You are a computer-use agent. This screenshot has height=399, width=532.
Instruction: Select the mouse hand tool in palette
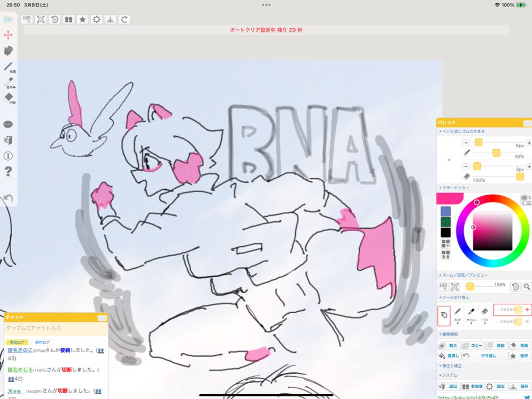point(444,315)
